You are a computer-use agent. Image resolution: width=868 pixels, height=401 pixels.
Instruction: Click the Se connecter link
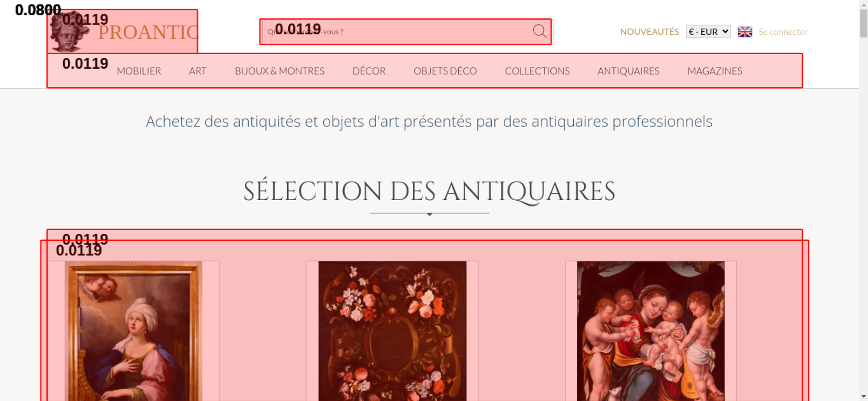pyautogui.click(x=783, y=32)
